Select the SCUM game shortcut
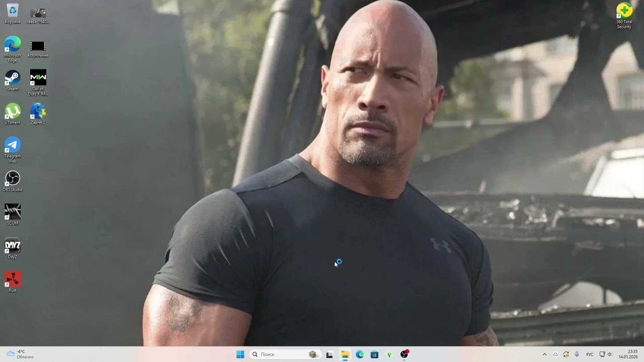This screenshot has width=644, height=362. pos(13,215)
